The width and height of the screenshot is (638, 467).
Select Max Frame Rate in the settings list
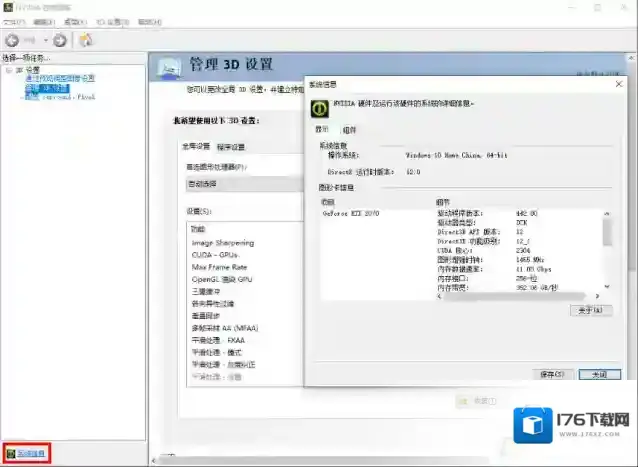coord(219,267)
